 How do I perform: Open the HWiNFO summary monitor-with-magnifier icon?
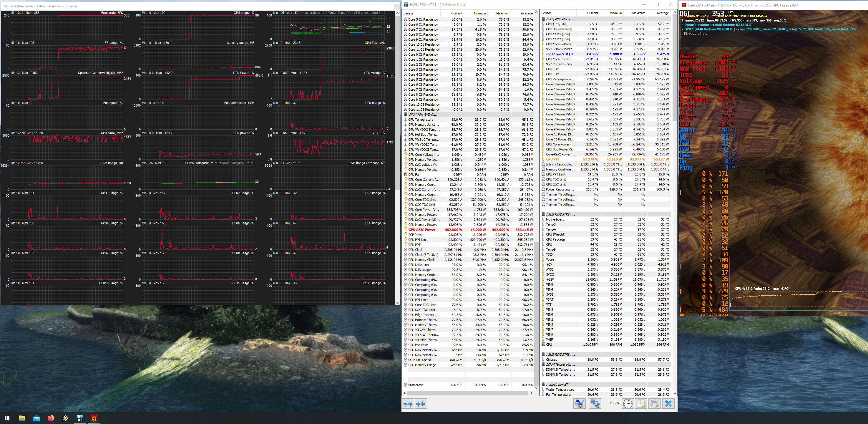580,403
